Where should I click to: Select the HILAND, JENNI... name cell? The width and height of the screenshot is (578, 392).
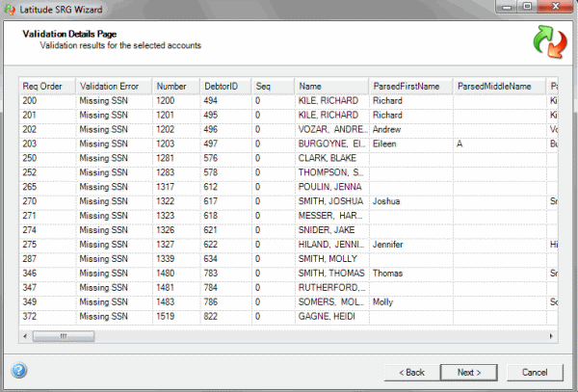(331, 245)
